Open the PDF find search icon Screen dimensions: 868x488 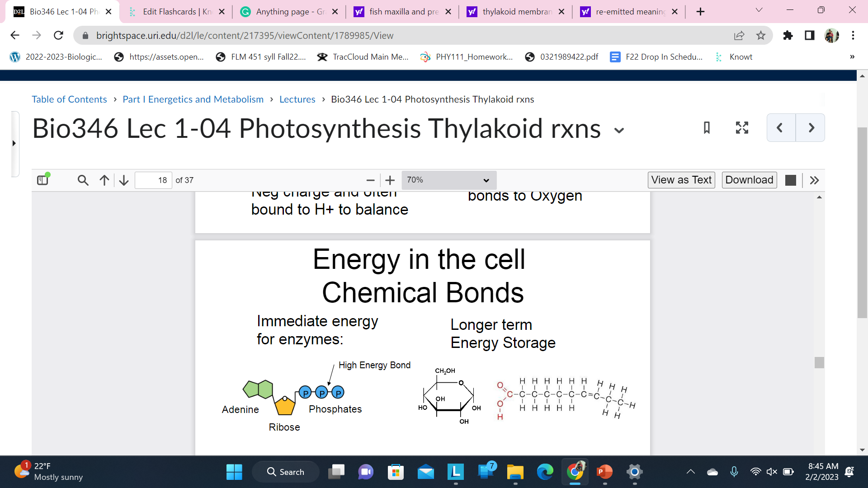coord(83,180)
